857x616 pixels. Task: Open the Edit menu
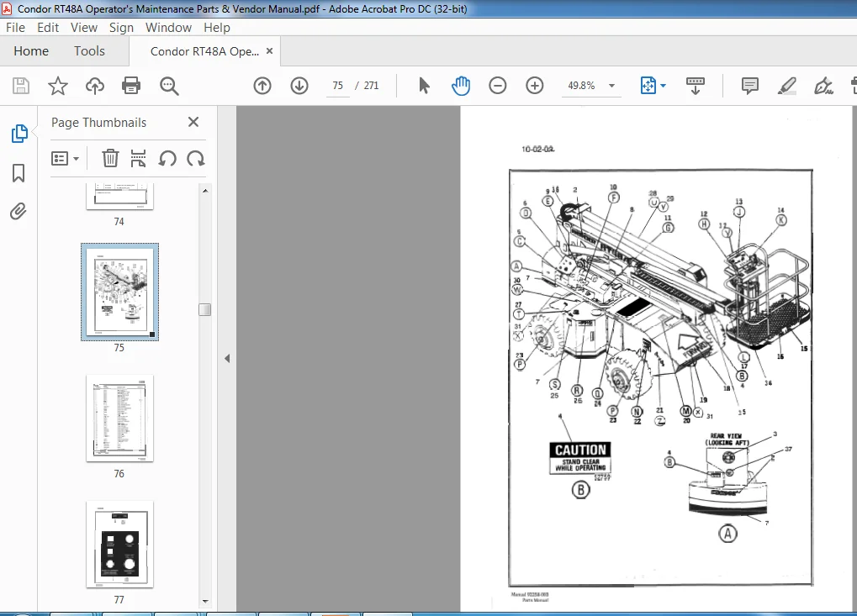click(x=48, y=27)
